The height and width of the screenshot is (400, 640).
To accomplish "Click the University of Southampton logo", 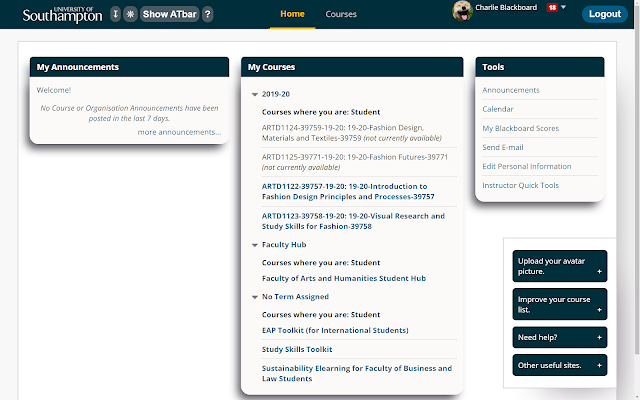I will [62, 14].
